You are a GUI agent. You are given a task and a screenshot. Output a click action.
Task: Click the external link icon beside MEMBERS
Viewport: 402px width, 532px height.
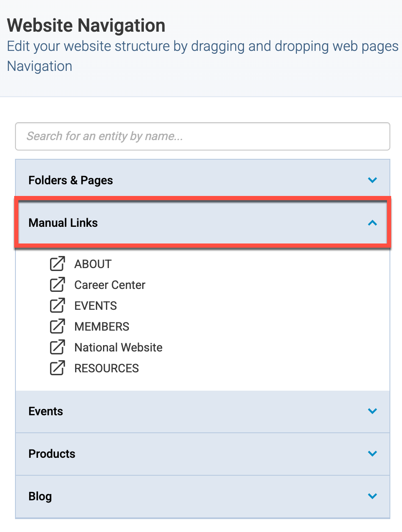(x=58, y=326)
